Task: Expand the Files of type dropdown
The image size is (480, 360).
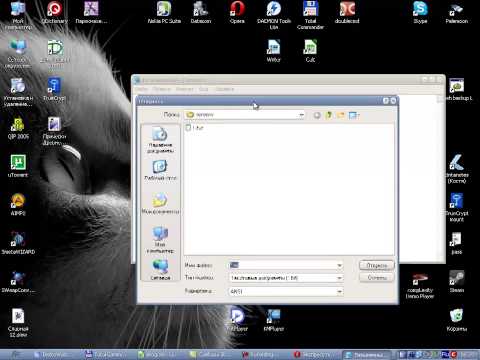Action: [339, 278]
